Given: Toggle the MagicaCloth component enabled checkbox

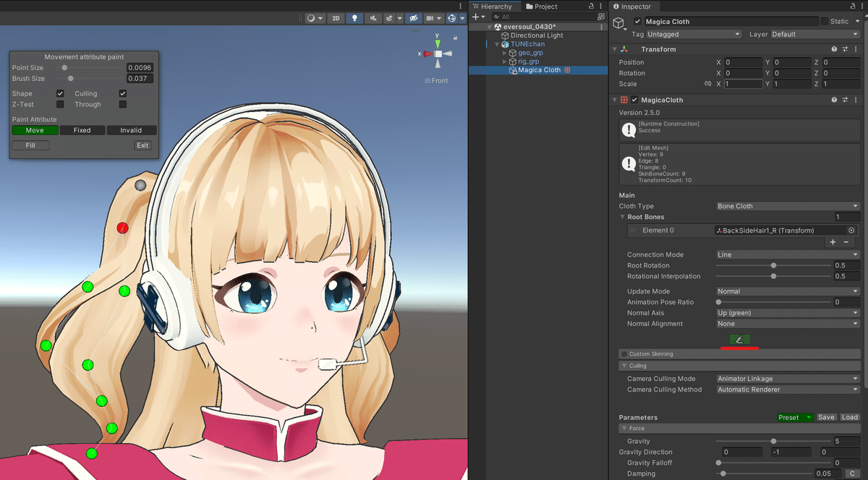Looking at the screenshot, I should tap(634, 100).
